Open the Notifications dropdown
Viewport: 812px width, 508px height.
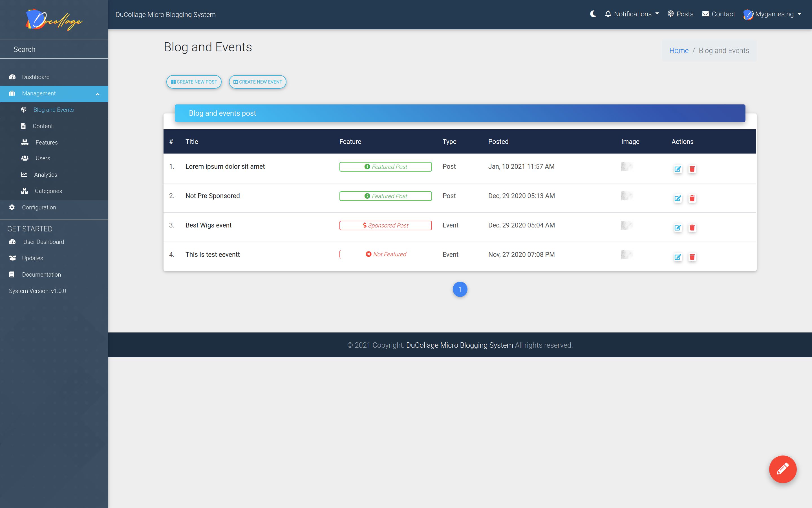632,14
